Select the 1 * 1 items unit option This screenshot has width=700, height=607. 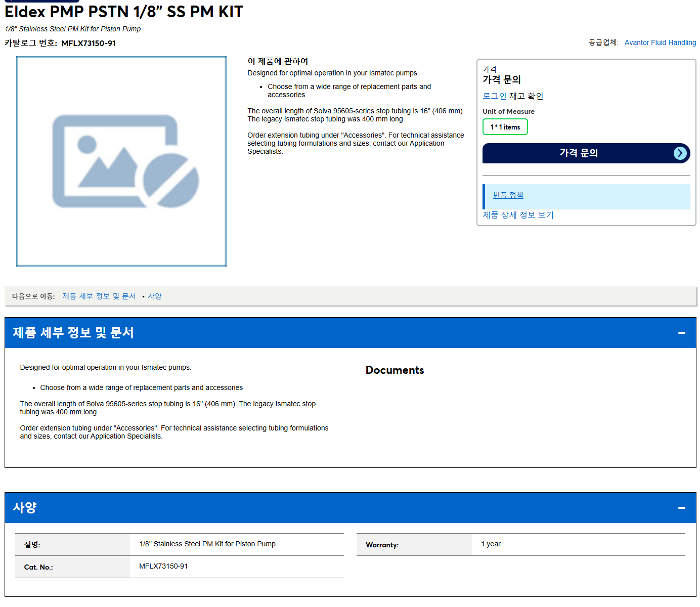[505, 127]
